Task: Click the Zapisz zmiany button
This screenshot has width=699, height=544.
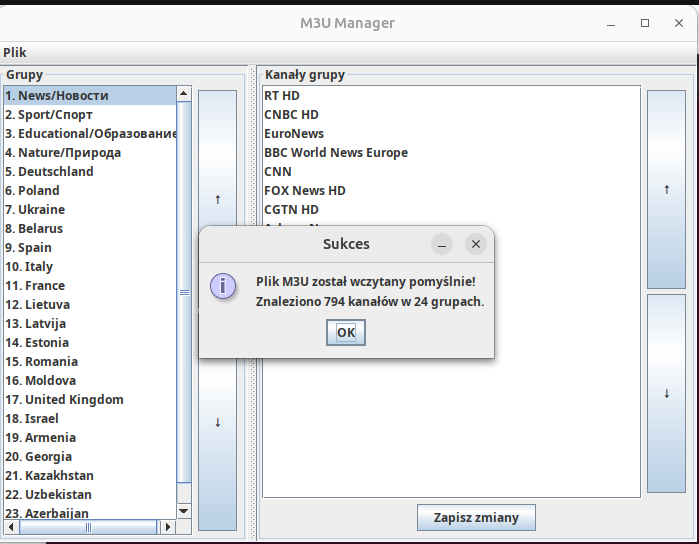Action: (476, 517)
